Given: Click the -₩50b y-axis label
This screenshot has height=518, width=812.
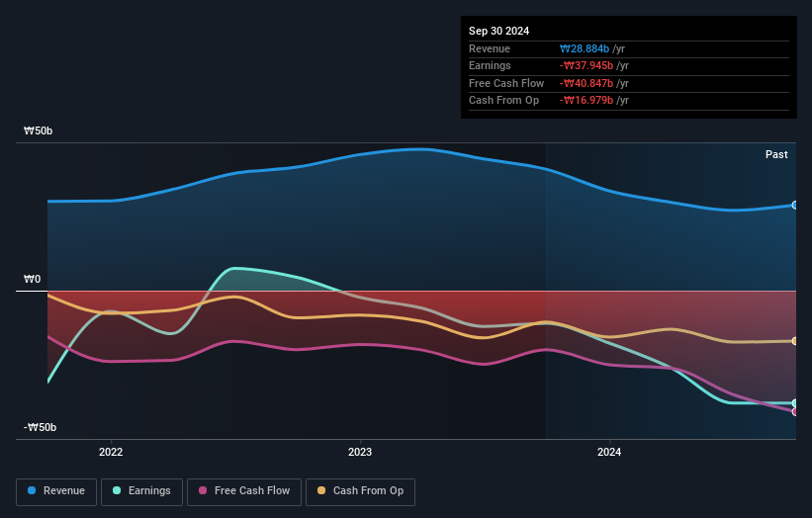Looking at the screenshot, I should 40,427.
